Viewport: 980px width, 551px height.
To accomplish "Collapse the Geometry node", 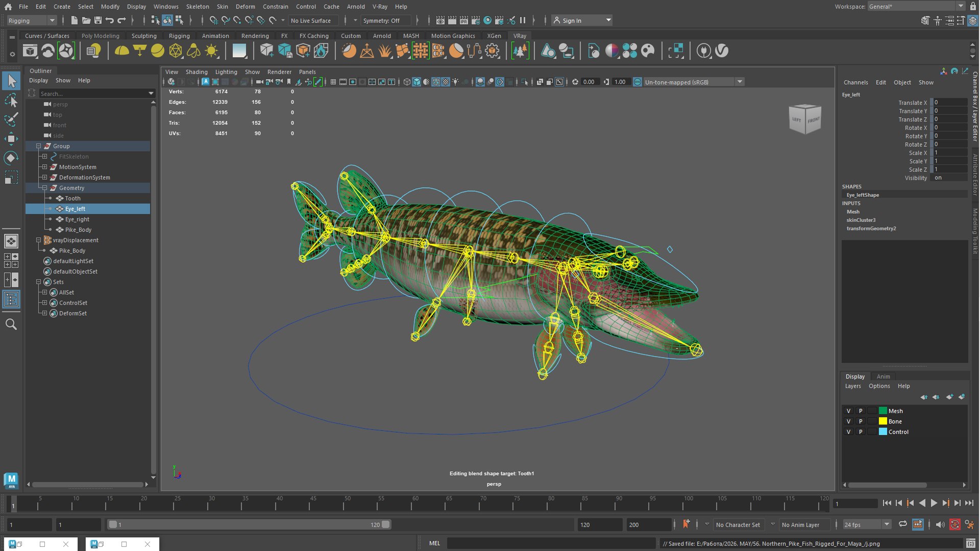I will (44, 188).
